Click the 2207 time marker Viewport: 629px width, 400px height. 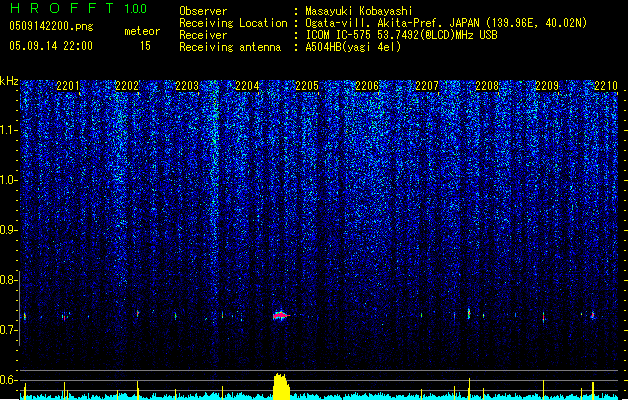click(x=427, y=86)
